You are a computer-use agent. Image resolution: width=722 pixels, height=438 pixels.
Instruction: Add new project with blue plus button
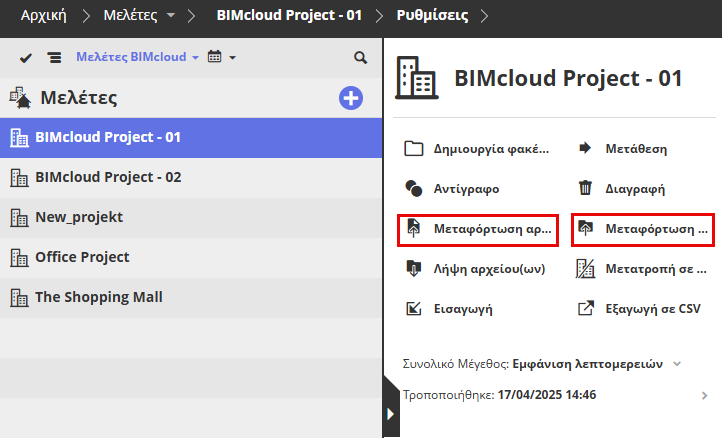351,98
